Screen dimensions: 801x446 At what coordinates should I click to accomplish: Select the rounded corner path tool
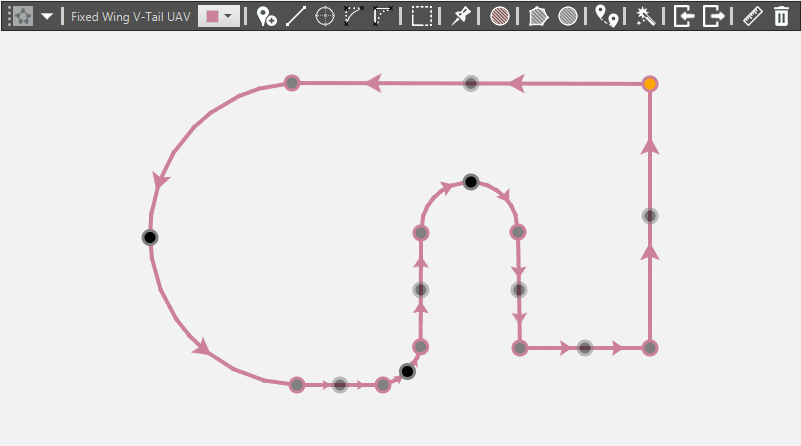382,16
